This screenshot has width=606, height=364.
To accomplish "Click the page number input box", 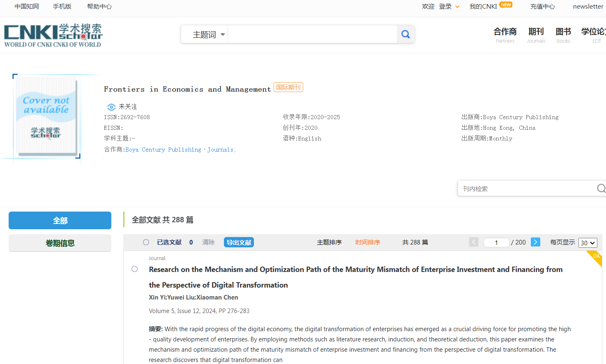I will [496, 242].
